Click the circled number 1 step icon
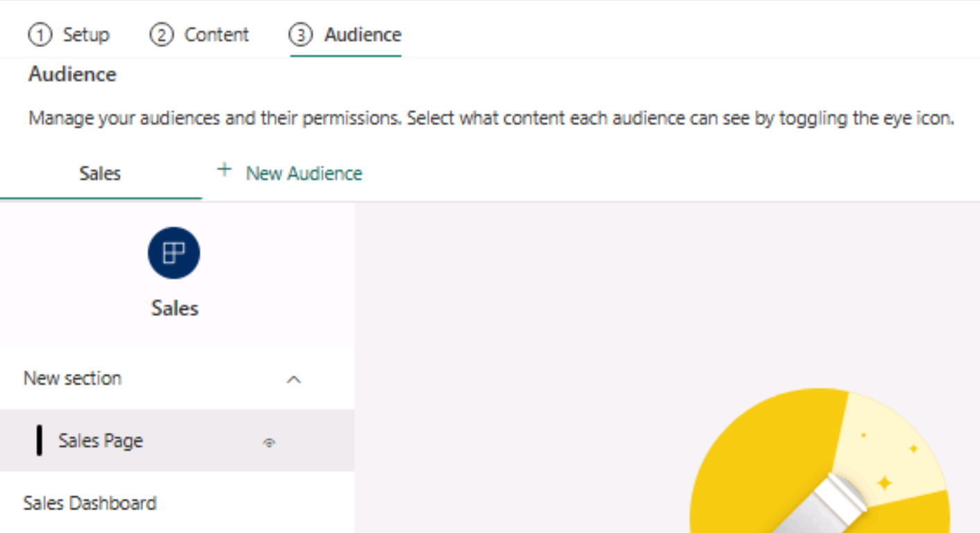The height and width of the screenshot is (533, 980). (x=40, y=35)
